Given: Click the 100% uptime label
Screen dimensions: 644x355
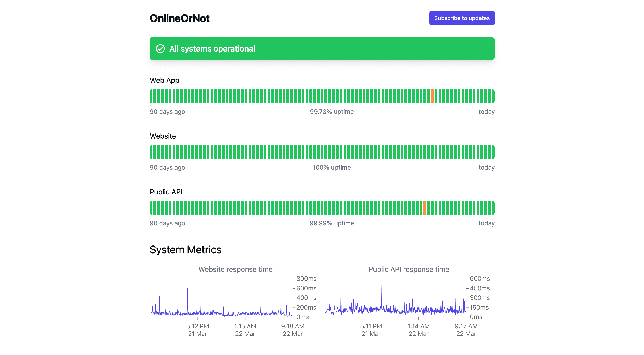Looking at the screenshot, I should coord(332,167).
